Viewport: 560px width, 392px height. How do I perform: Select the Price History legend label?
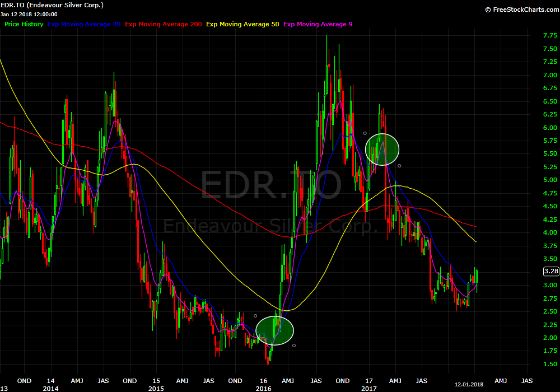24,24
